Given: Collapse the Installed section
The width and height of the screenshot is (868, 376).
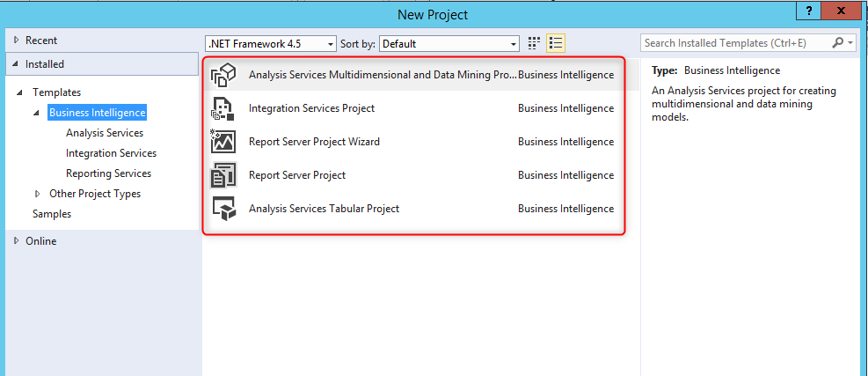Looking at the screenshot, I should 15,64.
